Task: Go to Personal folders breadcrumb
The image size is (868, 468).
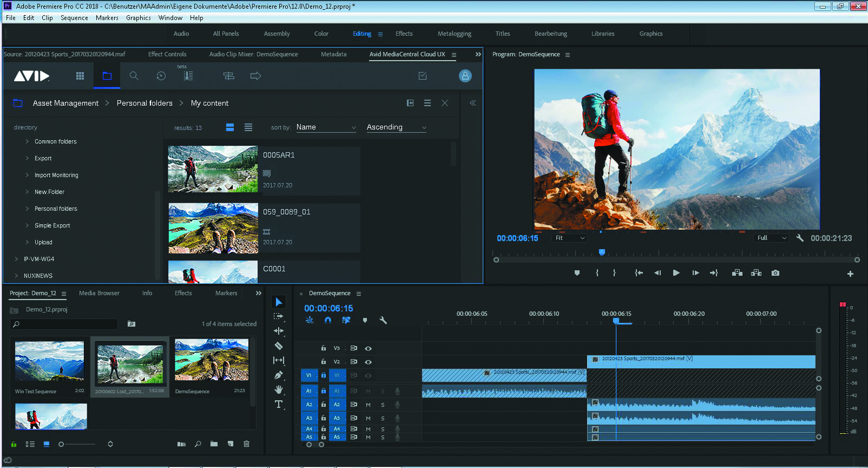Action: tap(144, 103)
